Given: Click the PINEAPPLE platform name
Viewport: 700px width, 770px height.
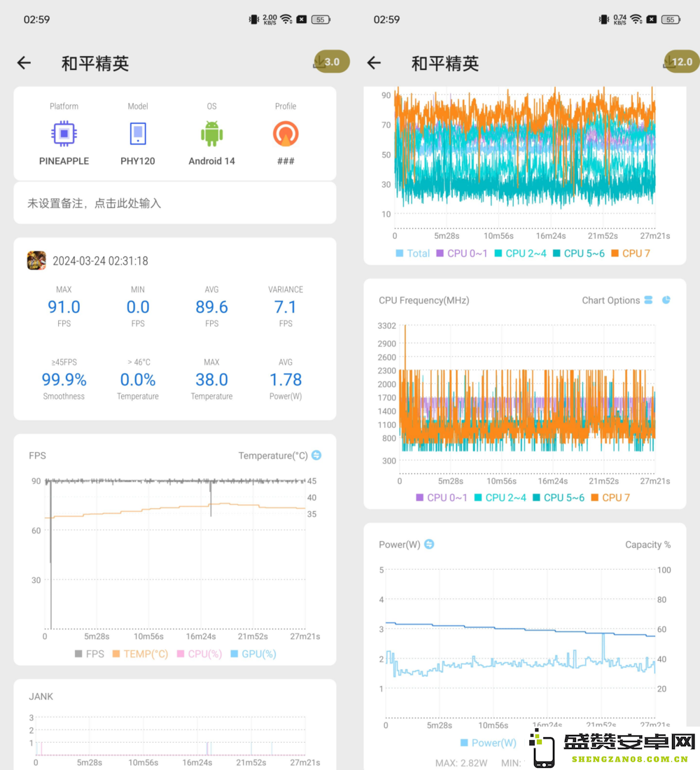Looking at the screenshot, I should (64, 161).
